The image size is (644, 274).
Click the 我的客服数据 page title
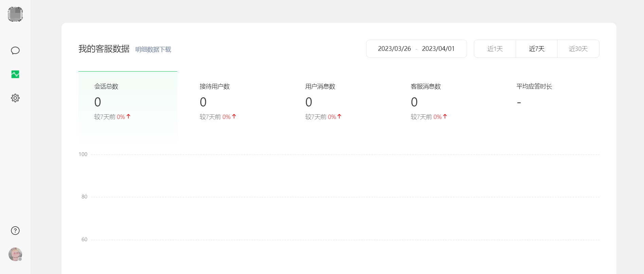coord(104,49)
